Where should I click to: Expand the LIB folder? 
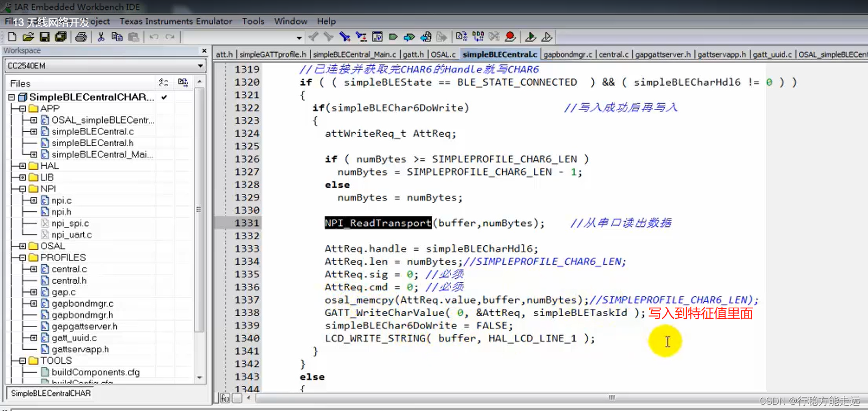pos(23,177)
